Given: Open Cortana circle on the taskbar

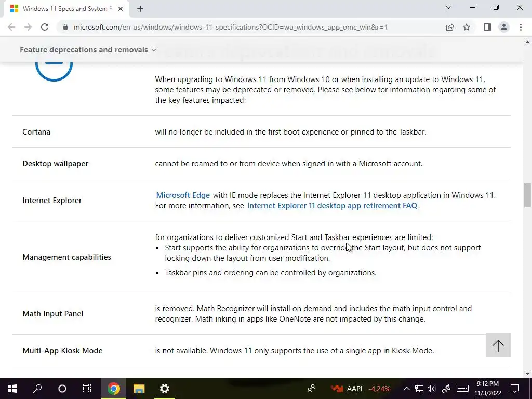Looking at the screenshot, I should 62,389.
